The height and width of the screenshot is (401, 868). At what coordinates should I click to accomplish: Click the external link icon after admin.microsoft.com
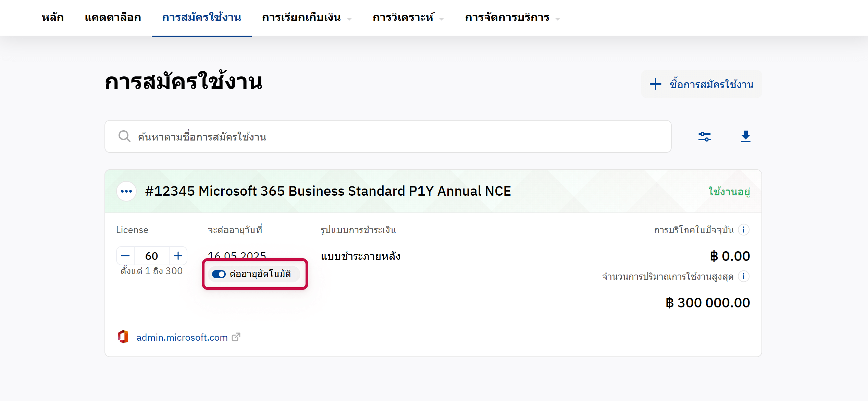(236, 337)
